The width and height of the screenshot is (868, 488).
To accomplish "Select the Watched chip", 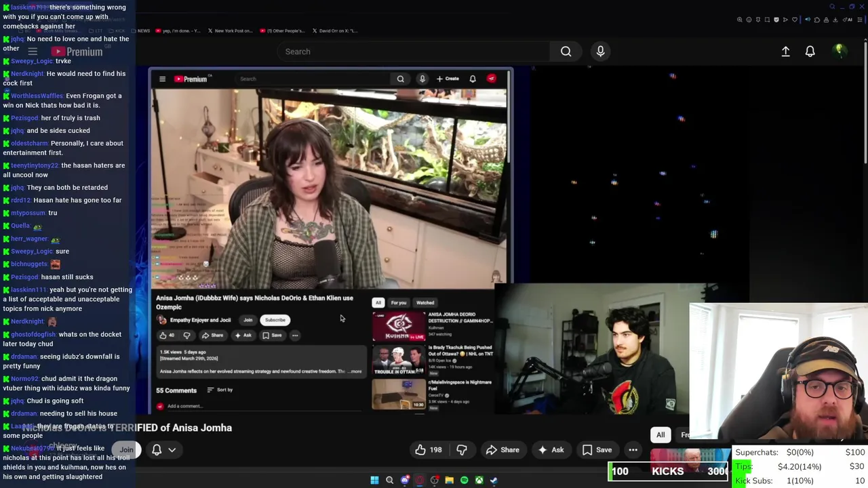I will [425, 303].
